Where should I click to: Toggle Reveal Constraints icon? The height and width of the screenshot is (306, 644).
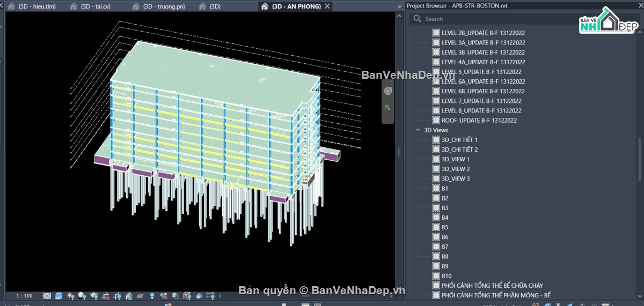(210, 296)
